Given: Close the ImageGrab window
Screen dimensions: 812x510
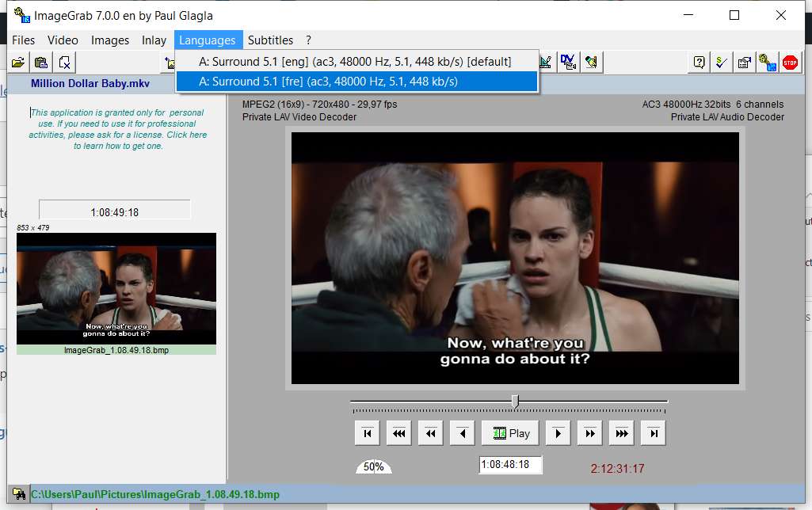Looking at the screenshot, I should (781, 16).
